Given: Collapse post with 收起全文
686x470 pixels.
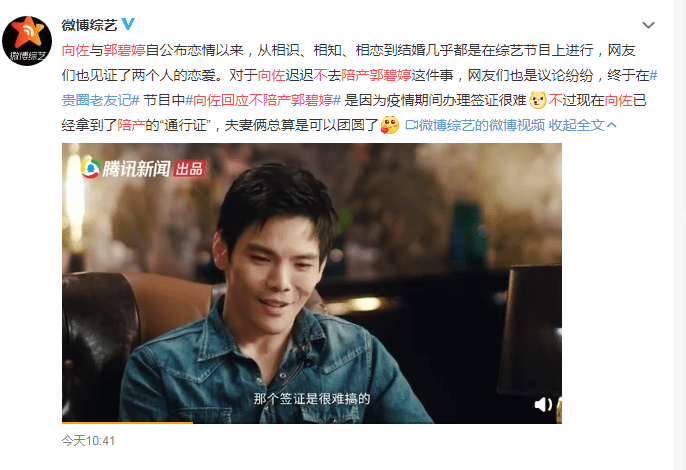Looking at the screenshot, I should click(x=583, y=125).
